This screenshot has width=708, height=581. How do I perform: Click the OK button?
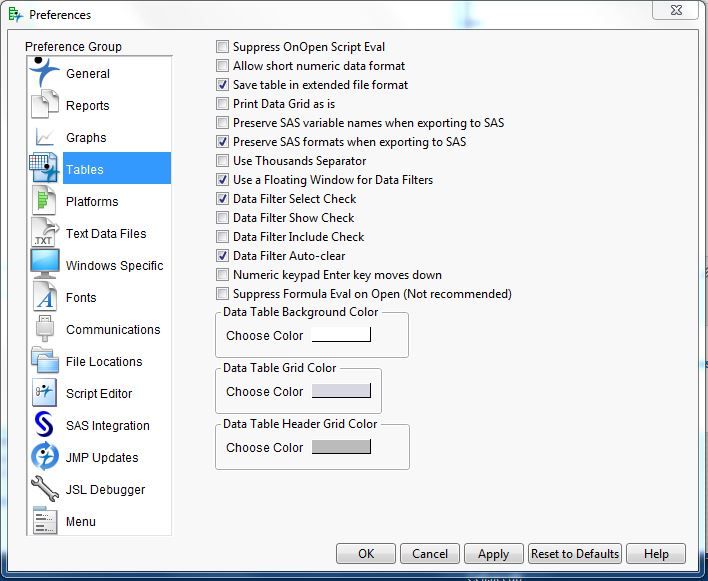[366, 553]
